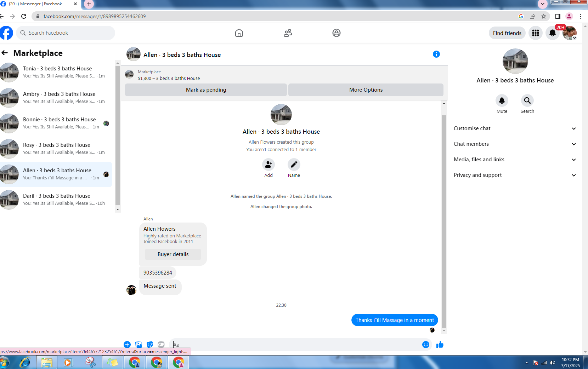
Task: Open Windows Start menu
Action: click(4, 363)
